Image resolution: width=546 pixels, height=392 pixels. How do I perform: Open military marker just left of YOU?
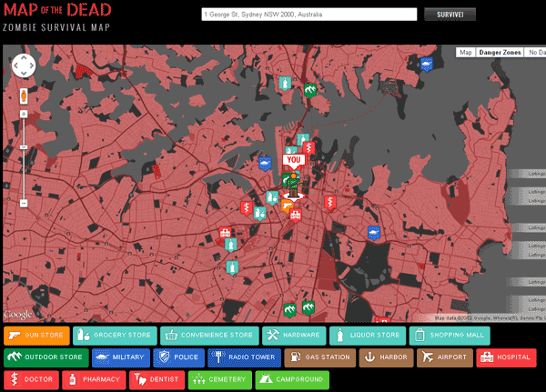[x=265, y=164]
